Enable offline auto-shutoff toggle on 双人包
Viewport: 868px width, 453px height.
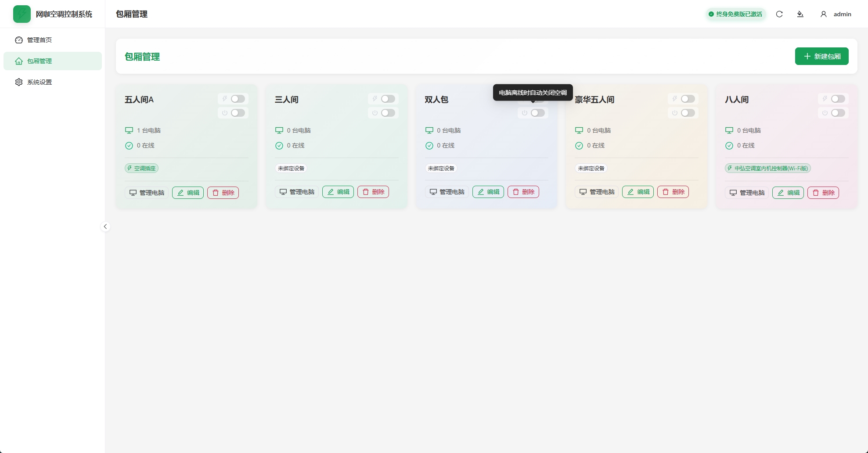pos(537,113)
